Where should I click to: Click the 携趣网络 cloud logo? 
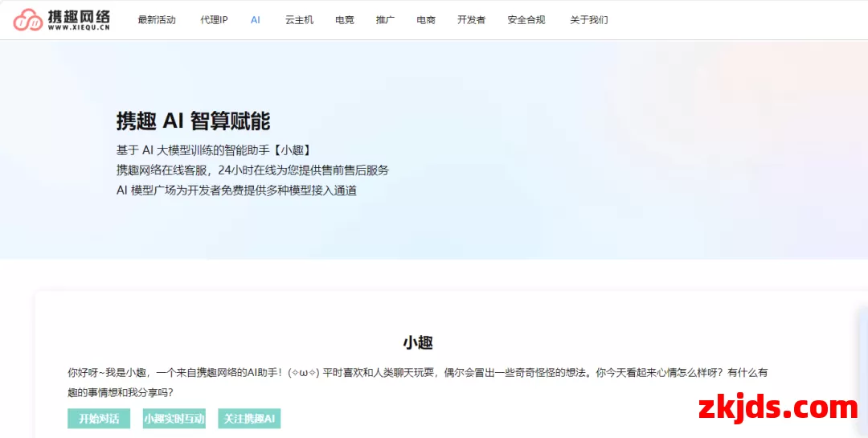coord(61,20)
